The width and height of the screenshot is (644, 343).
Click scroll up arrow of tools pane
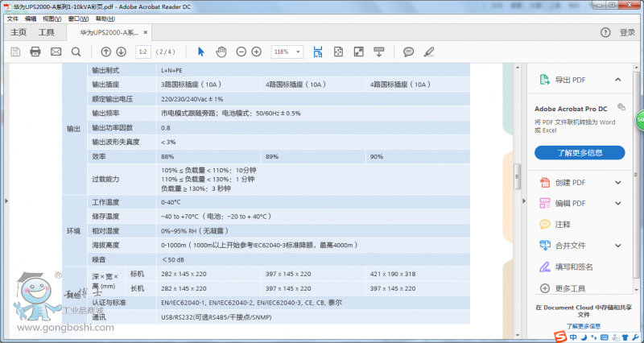[637, 68]
